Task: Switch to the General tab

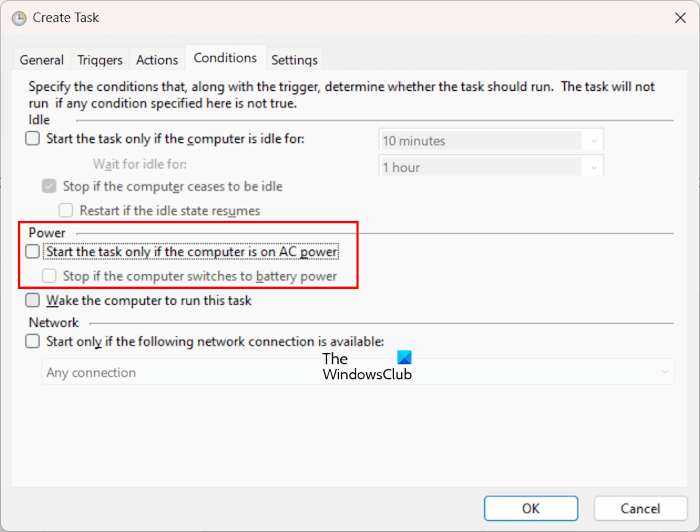Action: click(x=42, y=60)
